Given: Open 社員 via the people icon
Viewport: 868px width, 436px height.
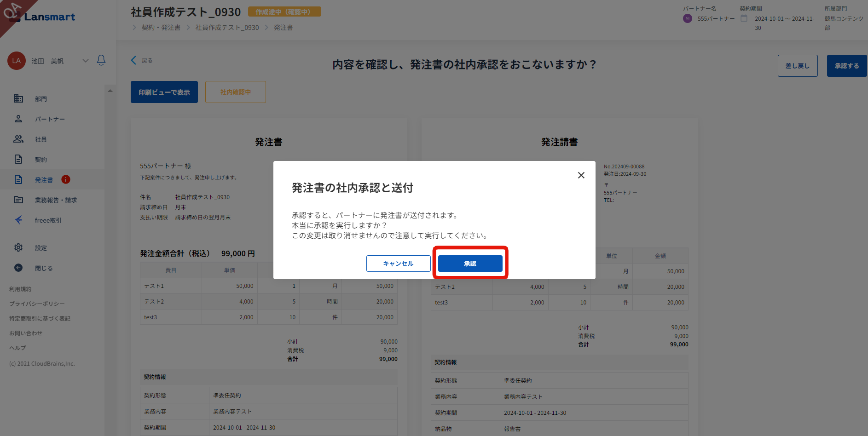Looking at the screenshot, I should point(18,139).
